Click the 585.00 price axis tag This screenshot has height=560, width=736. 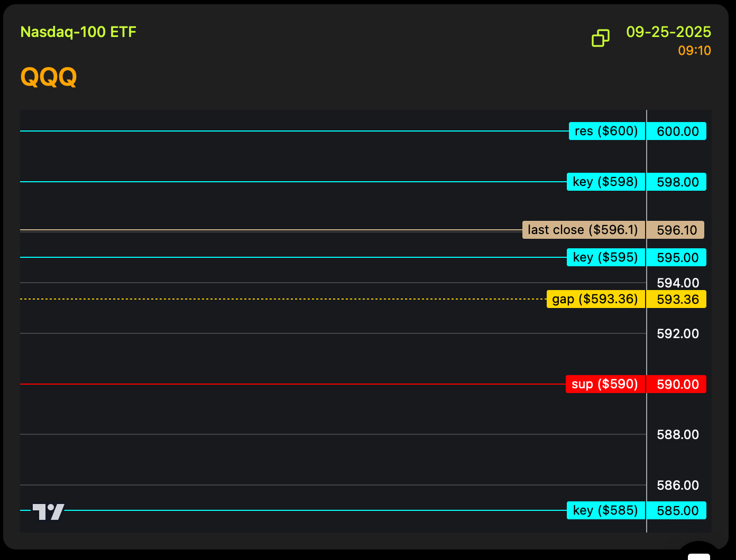click(677, 510)
